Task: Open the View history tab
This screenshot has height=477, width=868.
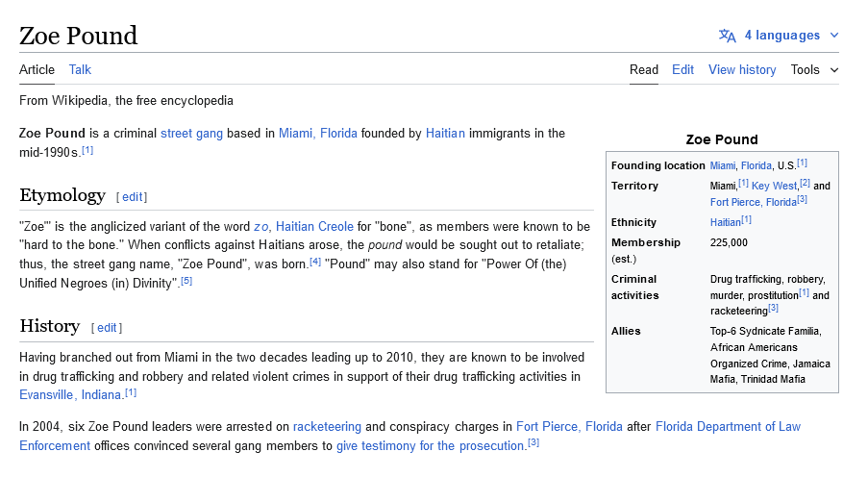Action: pos(742,70)
